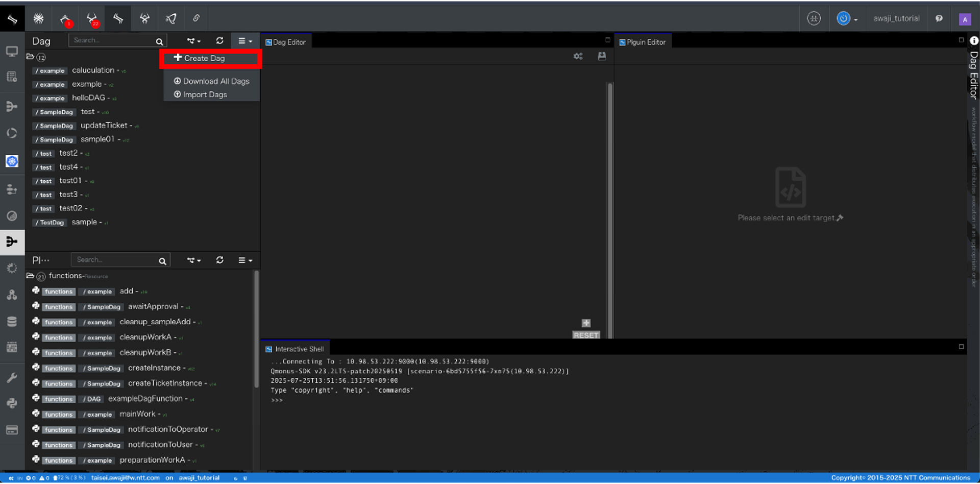Viewport: 980px width, 484px height.
Task: Open the plugin panel hamburger menu dropdown
Action: pyautogui.click(x=245, y=260)
